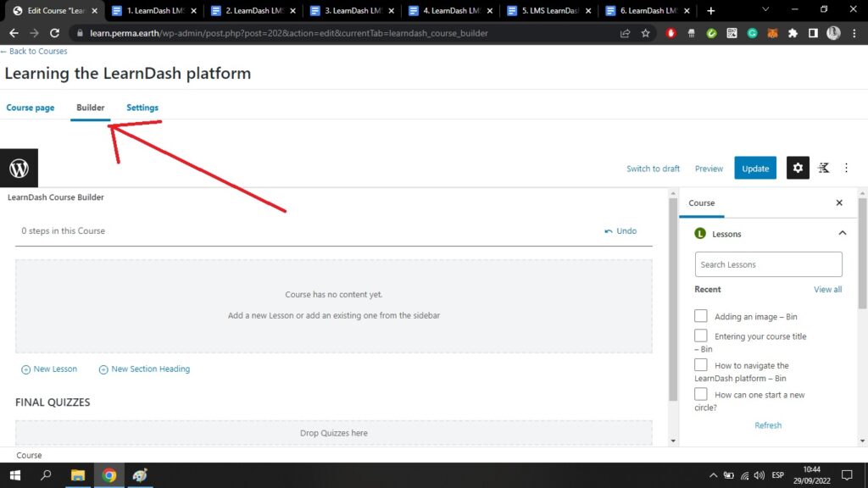868x488 pixels.
Task: Click the three-dot options menu in editor
Action: pyautogui.click(x=846, y=168)
